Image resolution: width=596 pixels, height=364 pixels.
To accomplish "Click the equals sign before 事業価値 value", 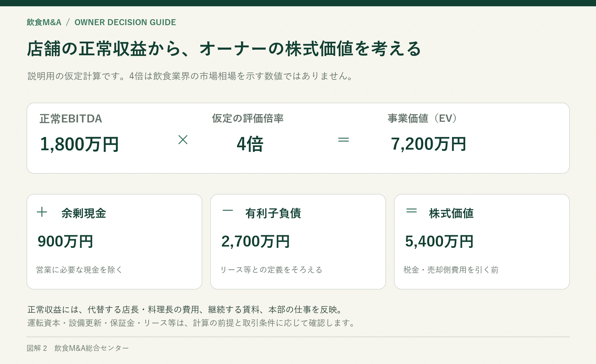I will tap(343, 140).
